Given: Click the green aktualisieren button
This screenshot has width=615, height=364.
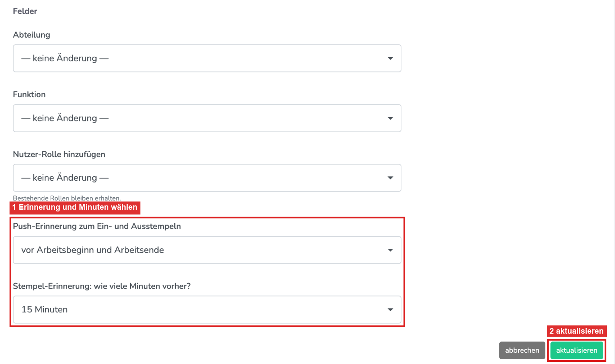Looking at the screenshot, I should 577,350.
